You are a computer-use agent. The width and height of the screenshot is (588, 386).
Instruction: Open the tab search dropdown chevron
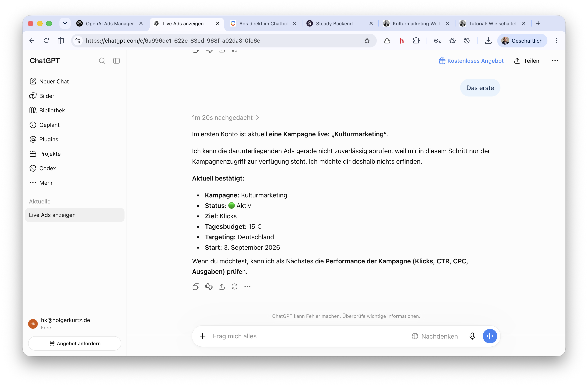tap(65, 24)
